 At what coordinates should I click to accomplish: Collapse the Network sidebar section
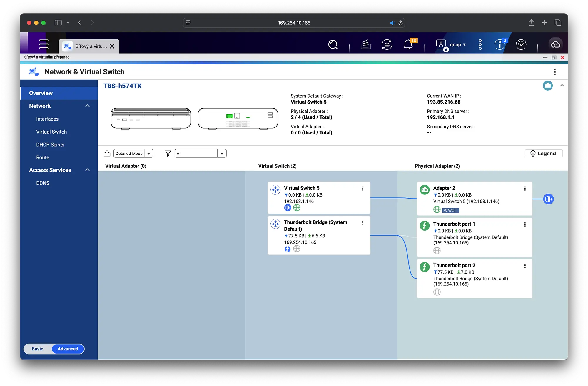pyautogui.click(x=87, y=106)
